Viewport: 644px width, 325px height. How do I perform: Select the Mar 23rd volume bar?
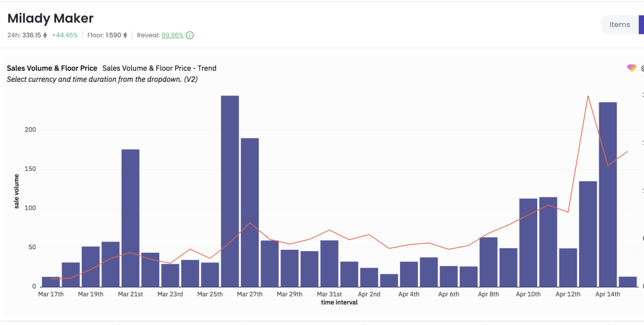pyautogui.click(x=170, y=276)
